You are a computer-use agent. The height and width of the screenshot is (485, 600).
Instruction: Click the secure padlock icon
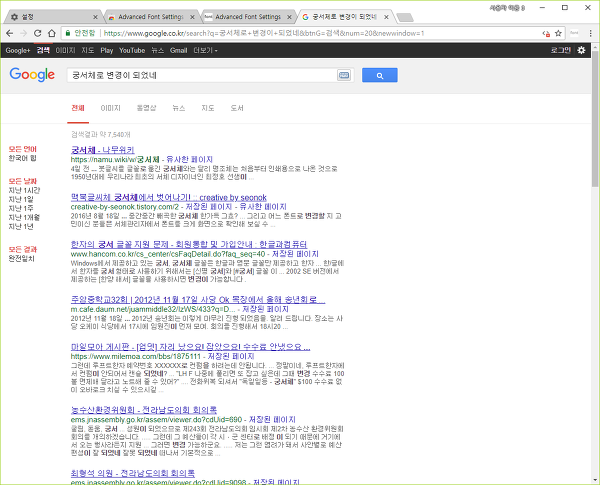(x=68, y=33)
